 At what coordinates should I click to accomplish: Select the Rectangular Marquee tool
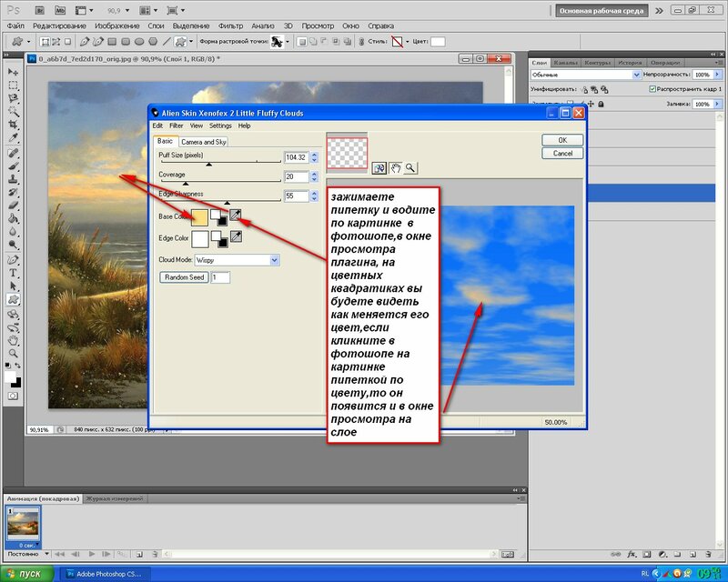click(13, 85)
